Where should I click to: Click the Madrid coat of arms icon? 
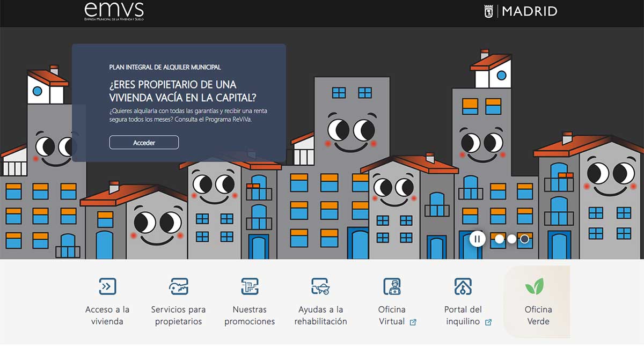coord(489,11)
